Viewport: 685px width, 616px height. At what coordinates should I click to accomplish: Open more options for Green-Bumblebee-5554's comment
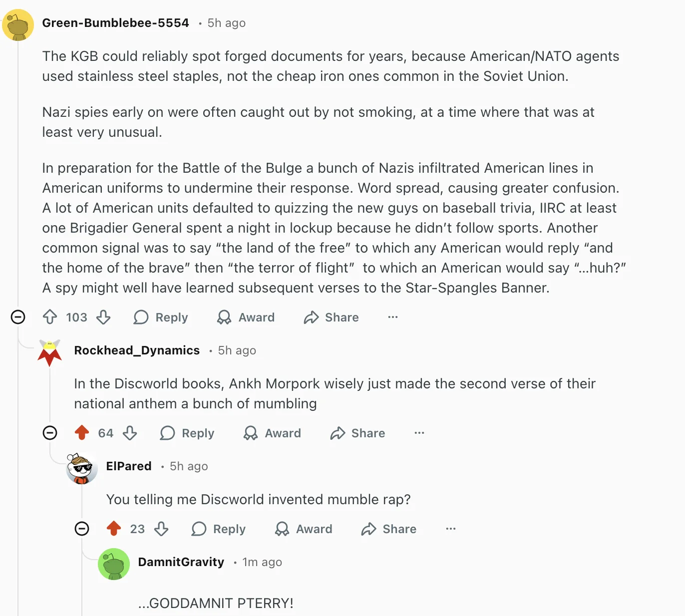(x=393, y=317)
